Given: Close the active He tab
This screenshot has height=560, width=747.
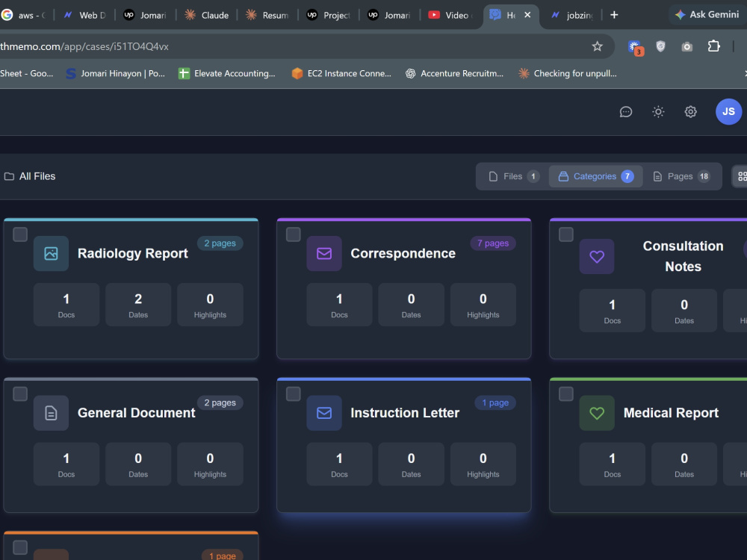Looking at the screenshot, I should tap(527, 15).
